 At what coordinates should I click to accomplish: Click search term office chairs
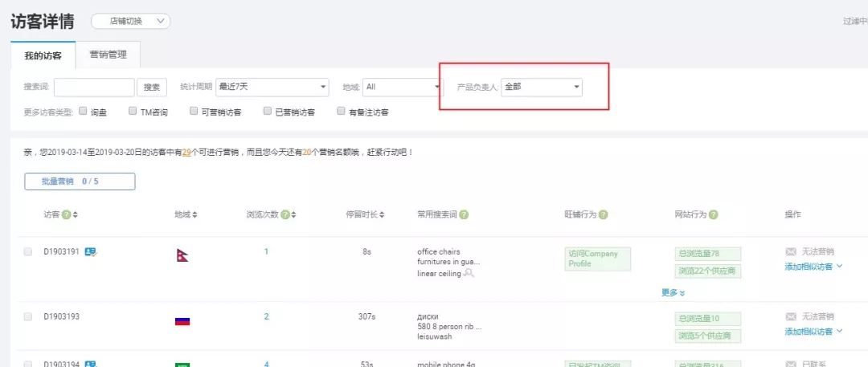(439, 252)
